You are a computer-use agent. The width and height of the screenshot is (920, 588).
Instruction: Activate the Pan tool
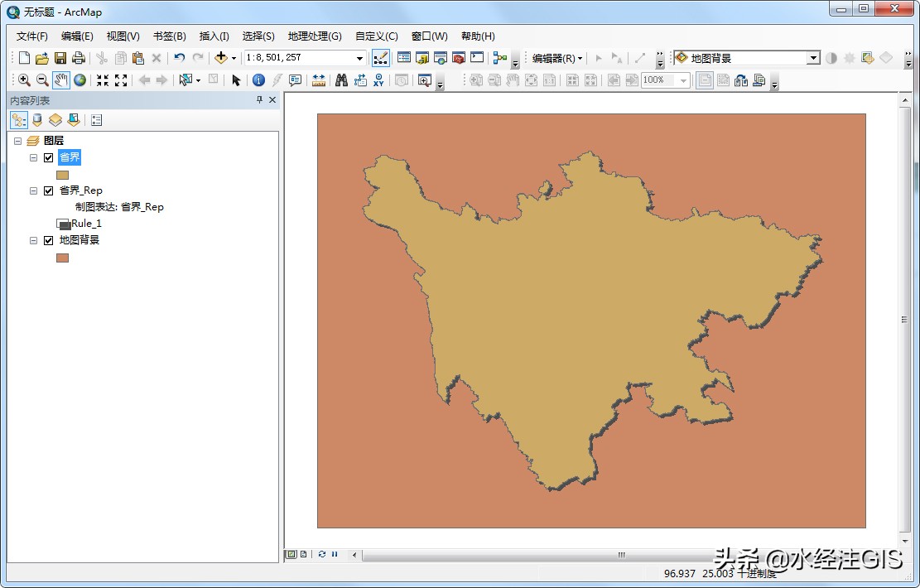click(62, 80)
